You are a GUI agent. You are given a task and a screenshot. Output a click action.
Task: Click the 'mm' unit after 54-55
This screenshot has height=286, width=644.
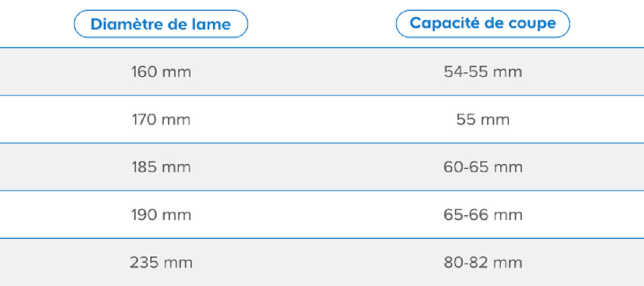coord(508,72)
